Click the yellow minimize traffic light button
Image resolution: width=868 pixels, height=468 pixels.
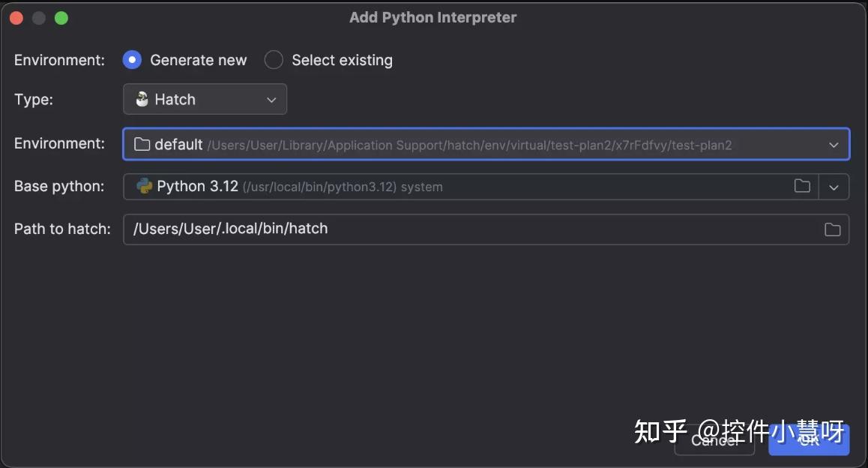[38, 16]
